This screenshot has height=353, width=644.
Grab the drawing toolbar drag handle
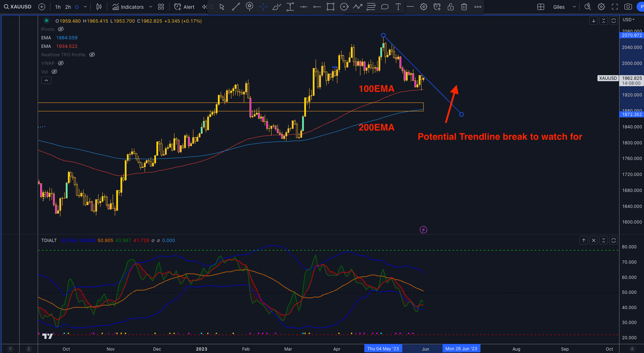211,7
